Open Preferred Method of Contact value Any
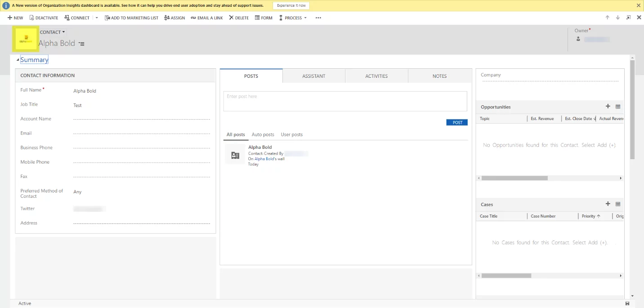The image size is (644, 308). [x=77, y=192]
